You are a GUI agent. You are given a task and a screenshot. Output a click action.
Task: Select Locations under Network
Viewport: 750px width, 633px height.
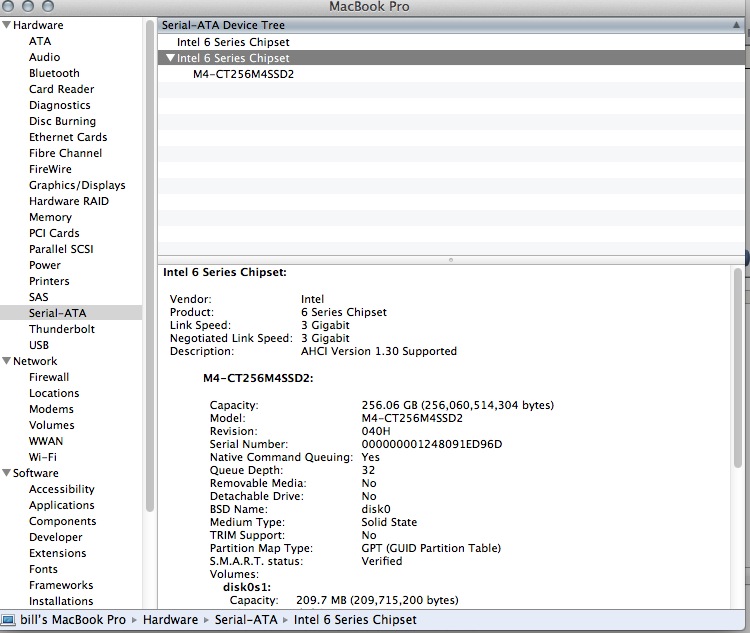54,393
